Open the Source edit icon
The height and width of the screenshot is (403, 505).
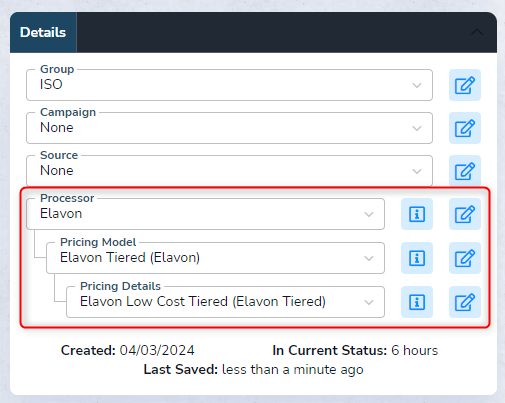click(x=465, y=171)
